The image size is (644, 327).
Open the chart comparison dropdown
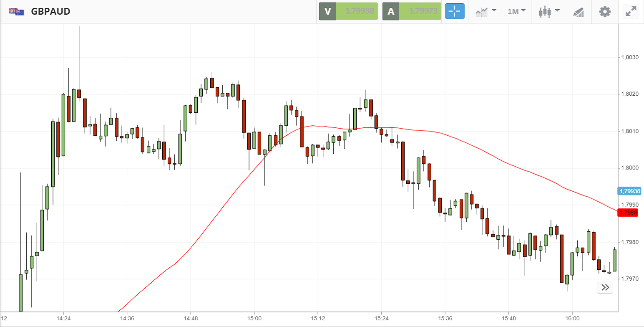point(486,11)
